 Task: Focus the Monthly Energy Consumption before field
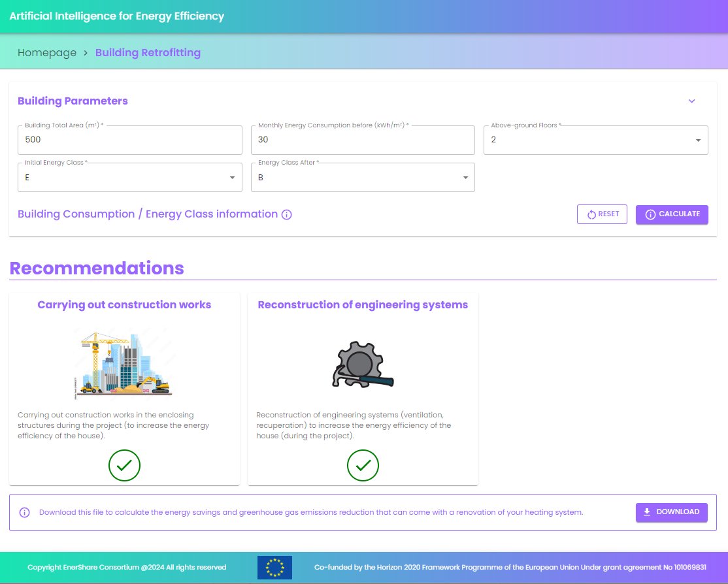point(363,140)
